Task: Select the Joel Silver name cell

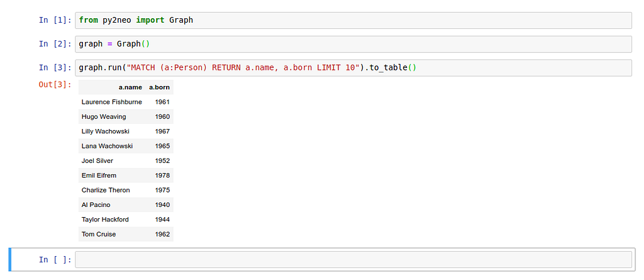Action: click(97, 160)
